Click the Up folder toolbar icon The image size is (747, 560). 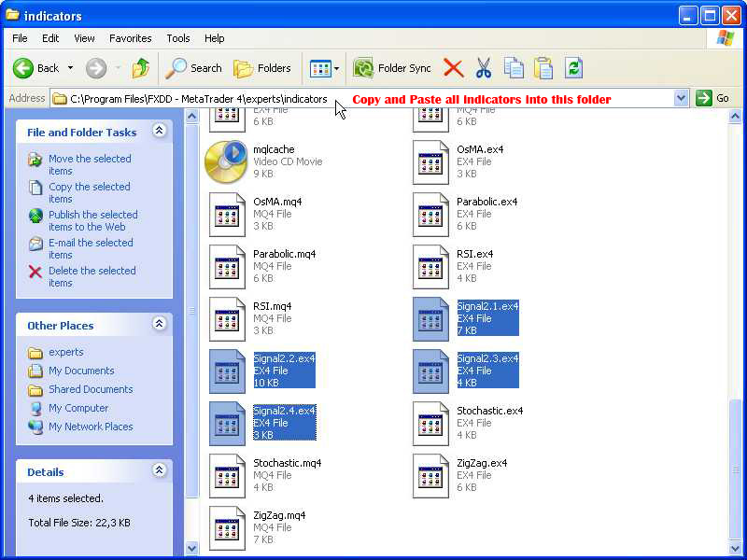141,68
